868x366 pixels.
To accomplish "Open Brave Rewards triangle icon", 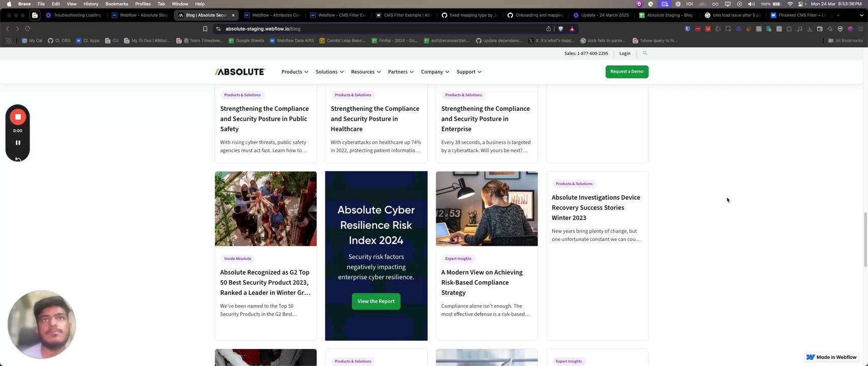I will pos(572,29).
